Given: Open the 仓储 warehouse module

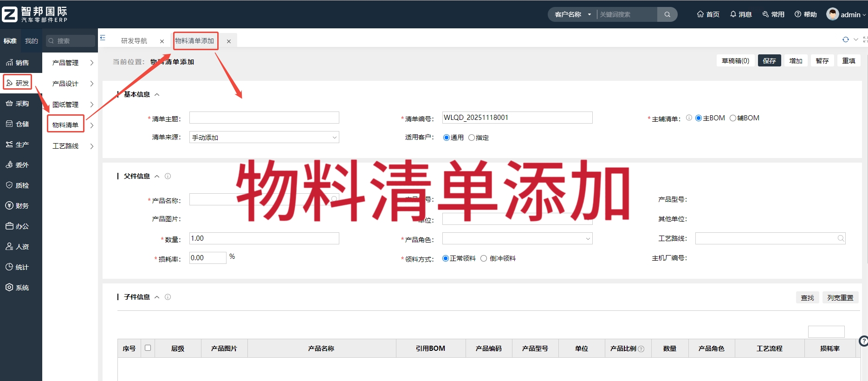Looking at the screenshot, I should pyautogui.click(x=17, y=124).
